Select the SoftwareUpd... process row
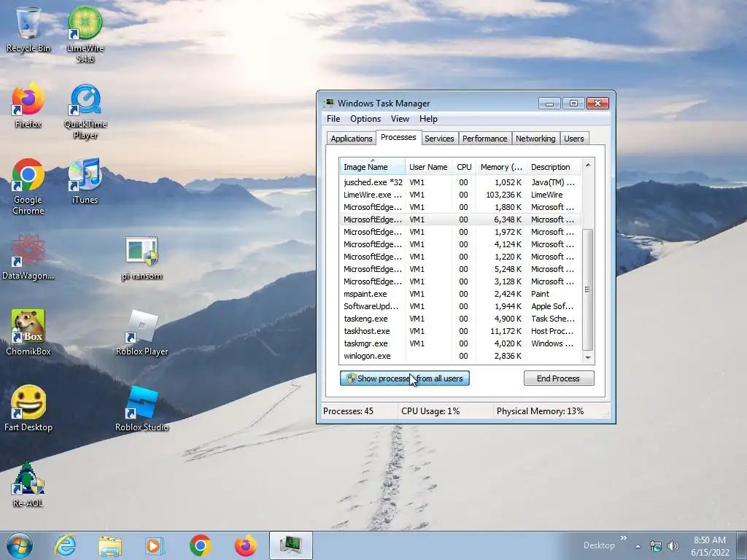 pyautogui.click(x=460, y=306)
